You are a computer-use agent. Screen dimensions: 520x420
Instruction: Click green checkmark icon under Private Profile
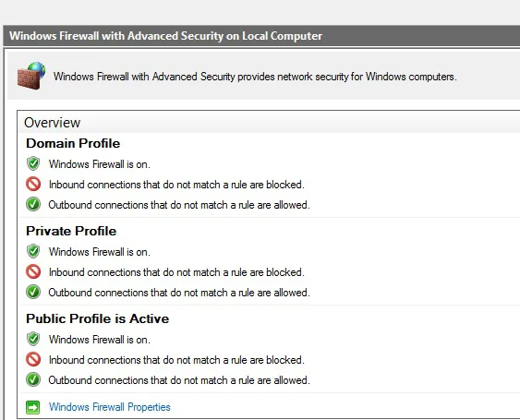pyautogui.click(x=33, y=292)
